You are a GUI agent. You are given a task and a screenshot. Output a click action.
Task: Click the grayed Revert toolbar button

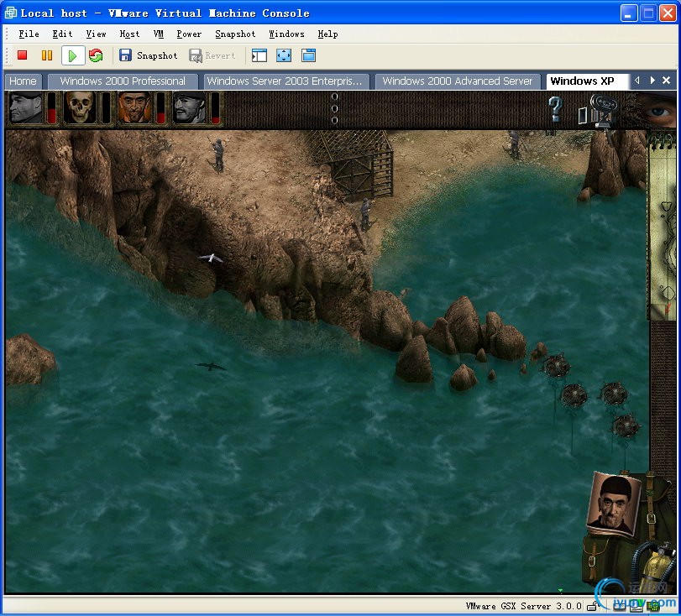point(212,55)
